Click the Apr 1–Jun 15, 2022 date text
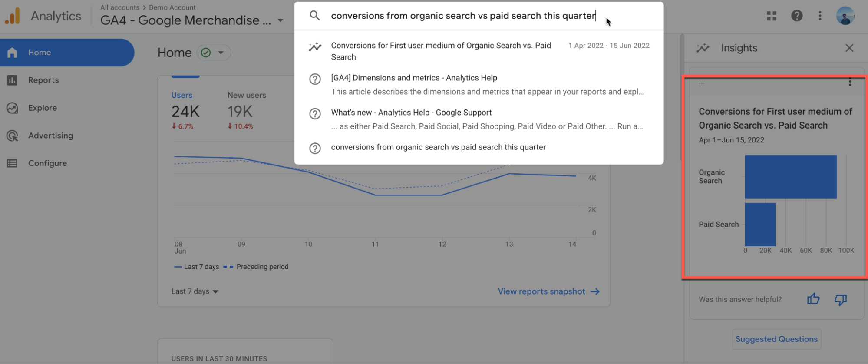Screen dimensions: 868x364 click(x=731, y=140)
